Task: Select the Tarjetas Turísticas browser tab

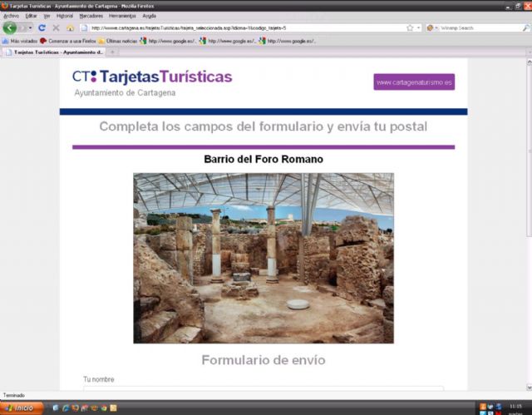Action: [x=54, y=52]
